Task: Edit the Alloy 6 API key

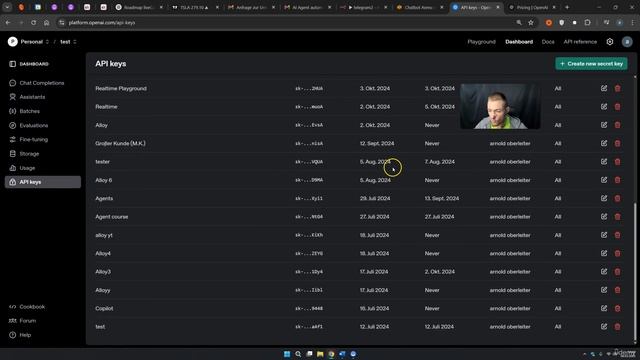Action: [604, 180]
